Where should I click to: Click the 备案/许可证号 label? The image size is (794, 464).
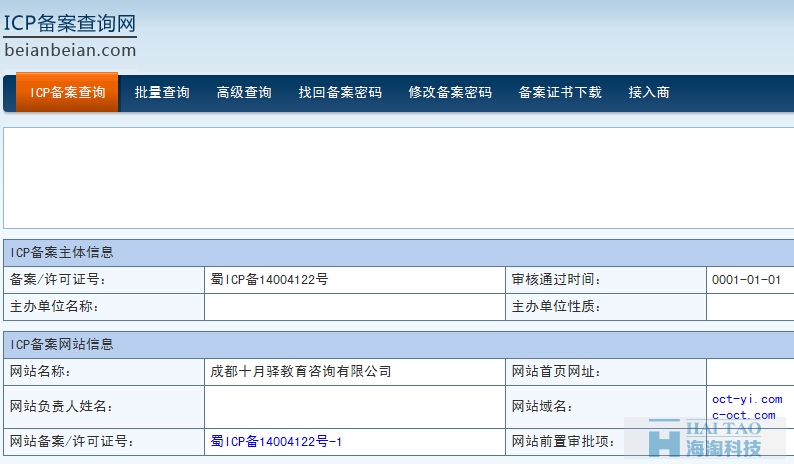(x=58, y=280)
